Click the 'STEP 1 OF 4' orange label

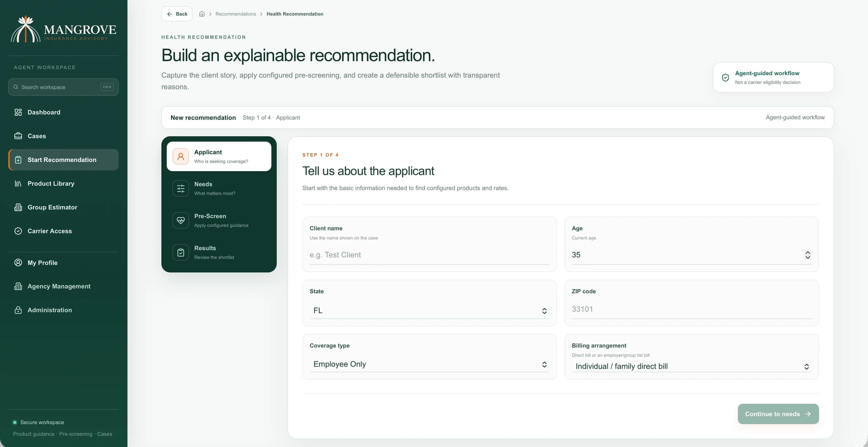pyautogui.click(x=320, y=155)
